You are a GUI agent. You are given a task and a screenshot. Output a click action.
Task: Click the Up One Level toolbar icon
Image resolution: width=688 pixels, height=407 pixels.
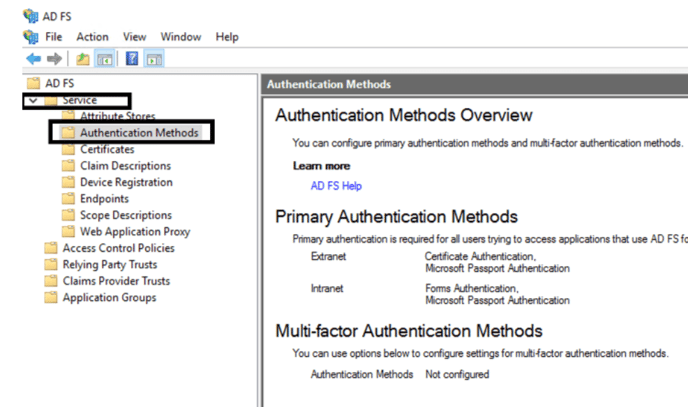(82, 59)
